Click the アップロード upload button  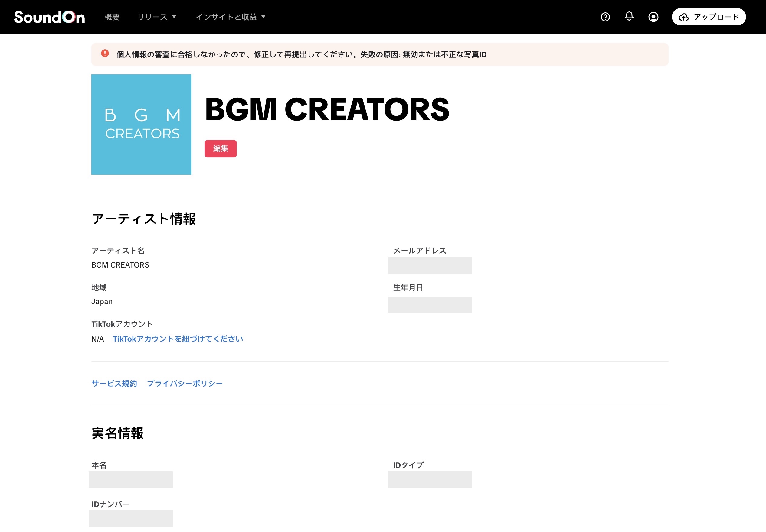point(709,17)
